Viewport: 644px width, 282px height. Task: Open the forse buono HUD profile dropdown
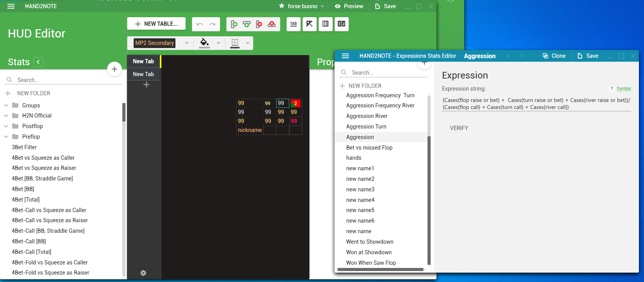coord(322,6)
